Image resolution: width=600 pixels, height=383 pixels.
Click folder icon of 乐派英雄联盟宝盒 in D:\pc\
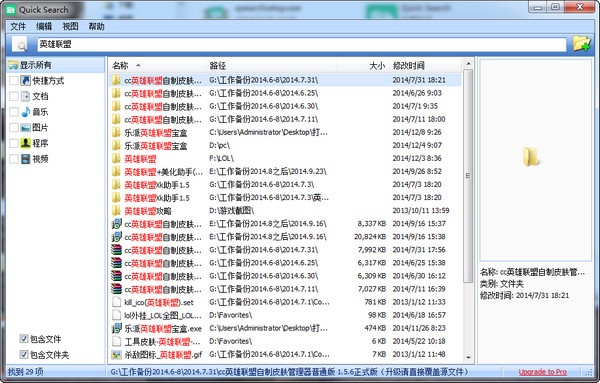pyautogui.click(x=116, y=145)
